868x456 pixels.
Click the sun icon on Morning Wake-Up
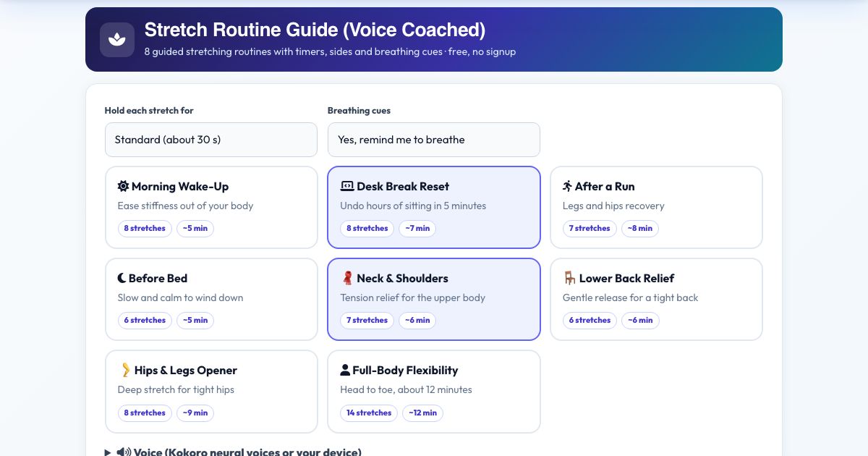coord(123,186)
